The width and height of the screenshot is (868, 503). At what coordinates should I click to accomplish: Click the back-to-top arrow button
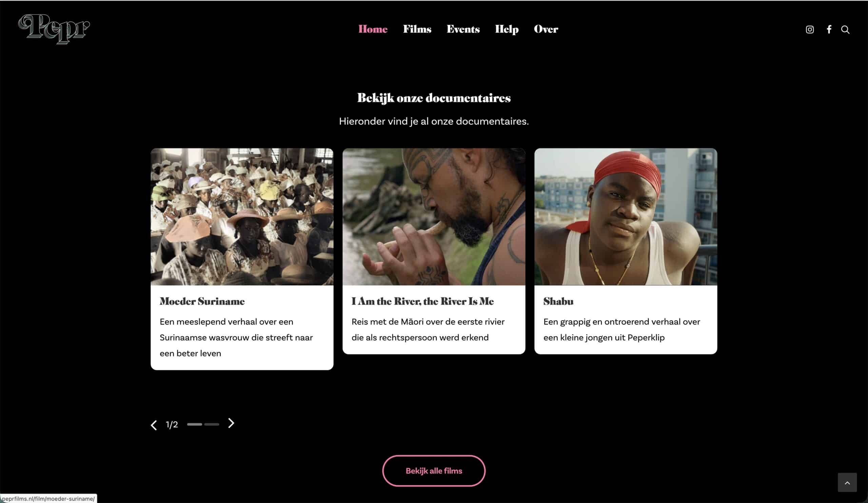tap(847, 482)
